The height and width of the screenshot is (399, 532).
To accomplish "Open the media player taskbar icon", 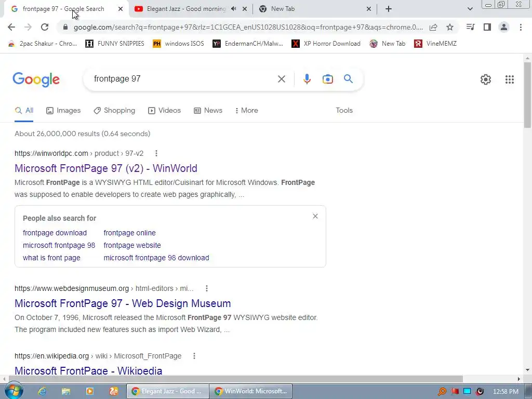I will pos(89,391).
